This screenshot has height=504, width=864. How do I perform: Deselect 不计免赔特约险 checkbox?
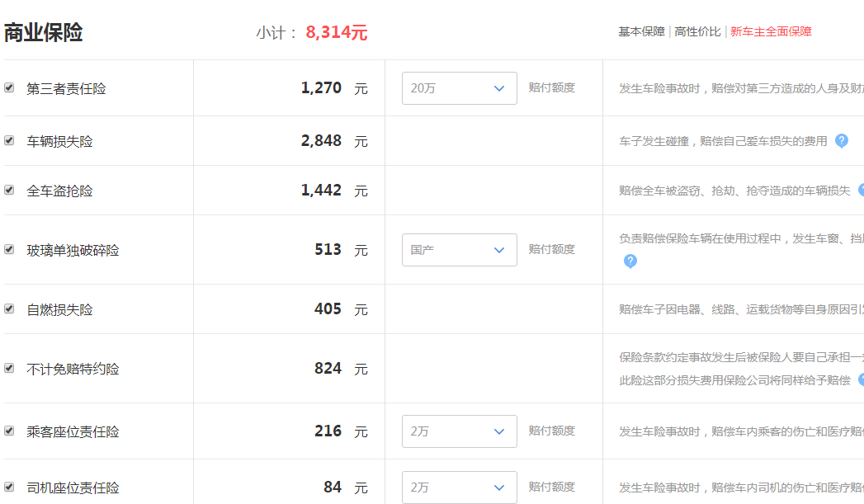click(x=9, y=368)
